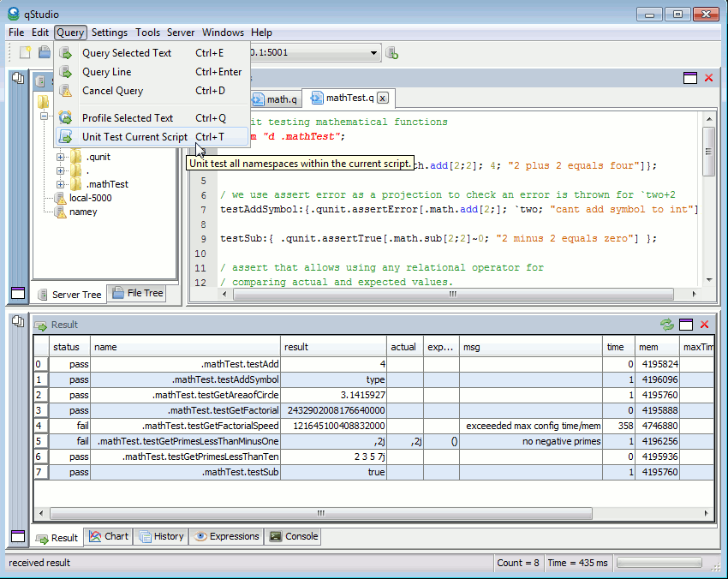This screenshot has width=728, height=579.
Task: Click the open file toolbar icon
Action: click(44, 52)
